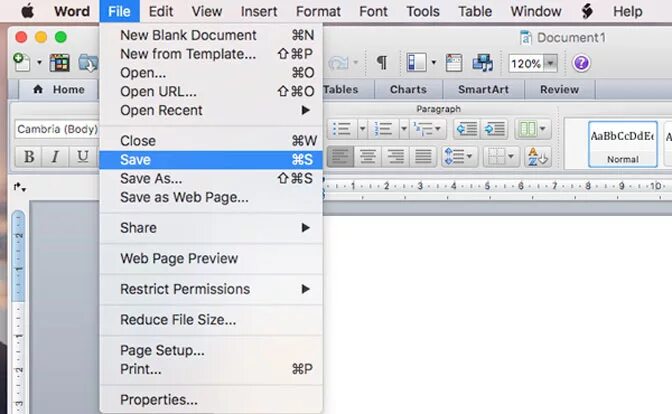Click the horizontal ruler at 5

tap(487, 186)
